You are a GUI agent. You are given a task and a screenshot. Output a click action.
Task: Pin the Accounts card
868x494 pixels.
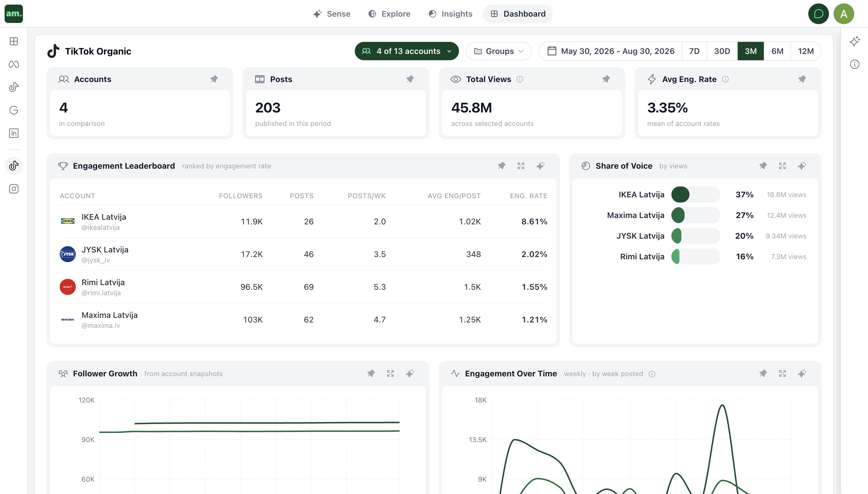(214, 79)
